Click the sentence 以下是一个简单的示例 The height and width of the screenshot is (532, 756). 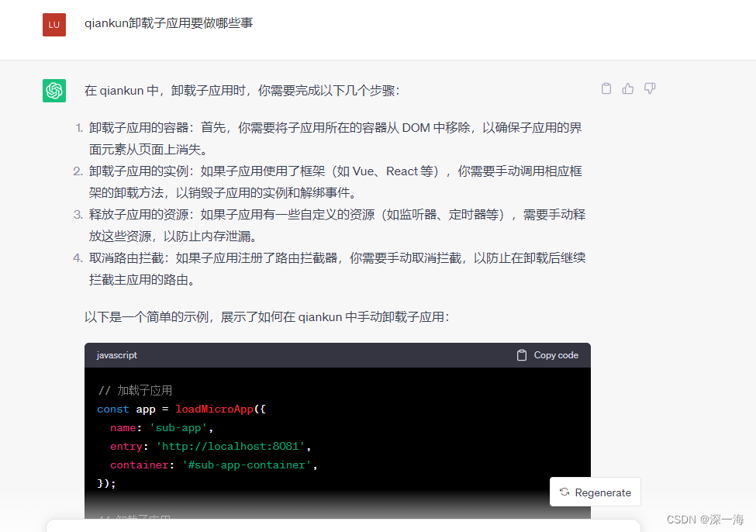(x=267, y=317)
